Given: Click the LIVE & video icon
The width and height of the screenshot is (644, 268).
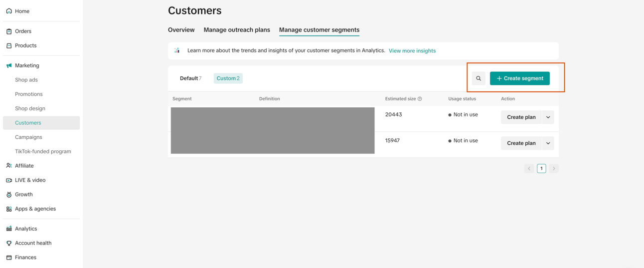Looking at the screenshot, I should (9, 180).
